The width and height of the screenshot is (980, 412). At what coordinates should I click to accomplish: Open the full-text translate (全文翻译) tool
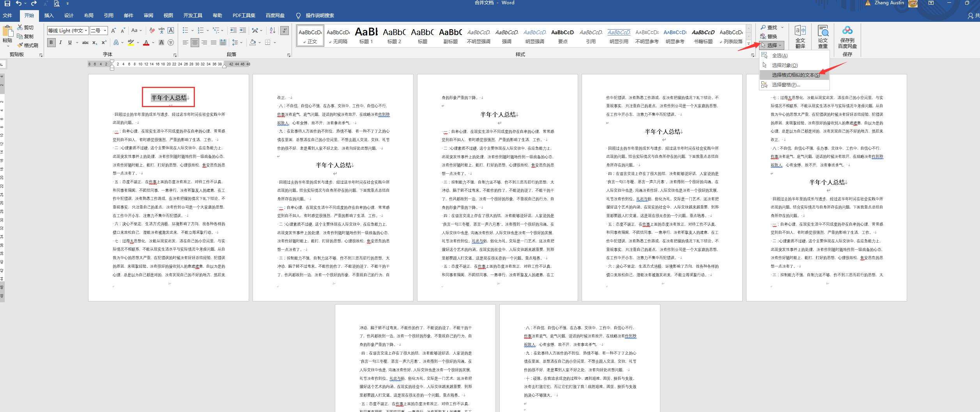800,37
